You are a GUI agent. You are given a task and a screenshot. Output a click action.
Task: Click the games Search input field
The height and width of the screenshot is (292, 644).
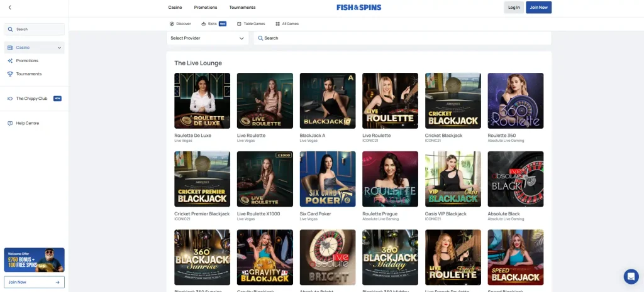point(402,38)
